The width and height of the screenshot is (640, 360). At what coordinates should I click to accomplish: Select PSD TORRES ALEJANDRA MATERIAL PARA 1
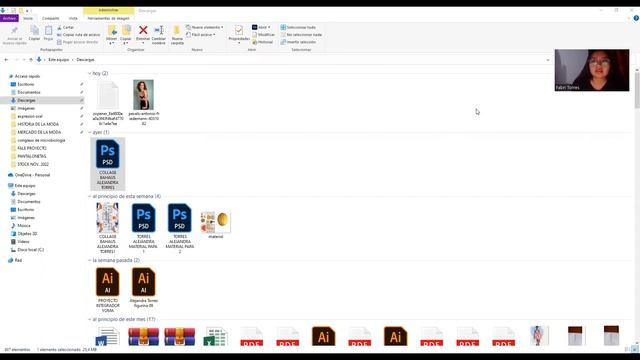pos(143,228)
